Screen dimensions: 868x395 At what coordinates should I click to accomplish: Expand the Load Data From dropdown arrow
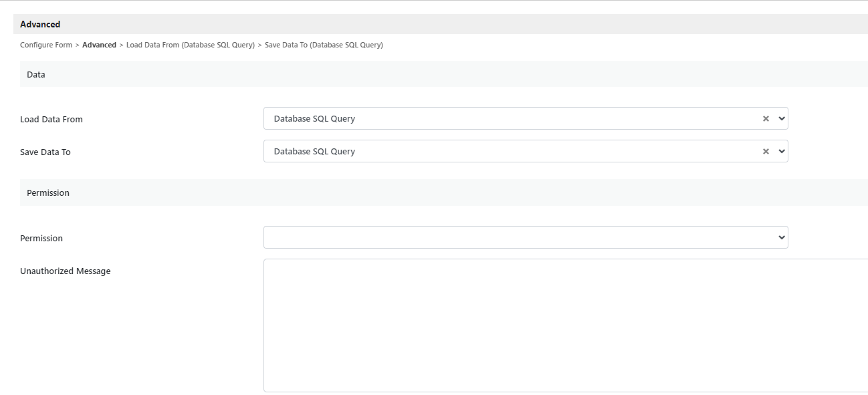tap(782, 119)
